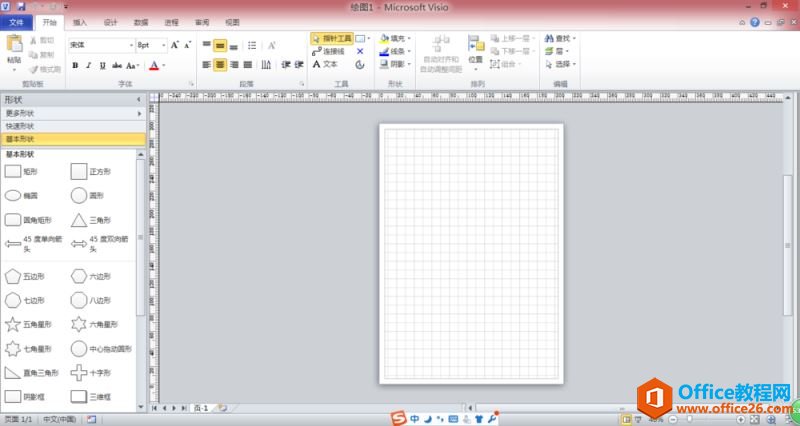Click the Bullets list icon
Image resolution: width=800 pixels, height=426 pixels.
[252, 46]
